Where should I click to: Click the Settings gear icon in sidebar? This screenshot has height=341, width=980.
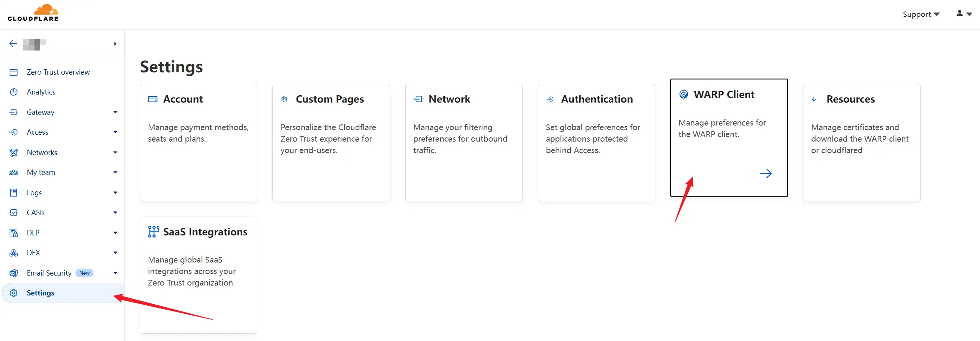click(14, 293)
